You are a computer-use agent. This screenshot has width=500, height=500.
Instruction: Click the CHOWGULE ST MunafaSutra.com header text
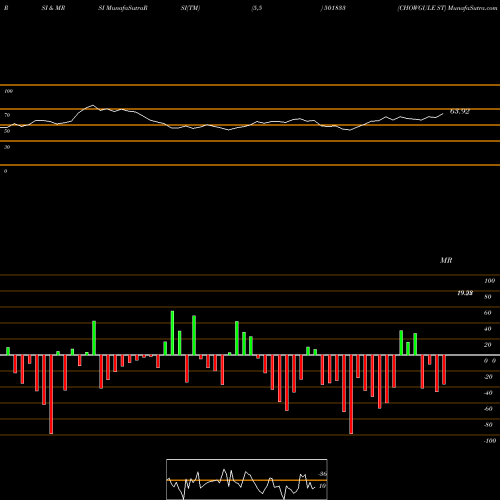coord(447,8)
